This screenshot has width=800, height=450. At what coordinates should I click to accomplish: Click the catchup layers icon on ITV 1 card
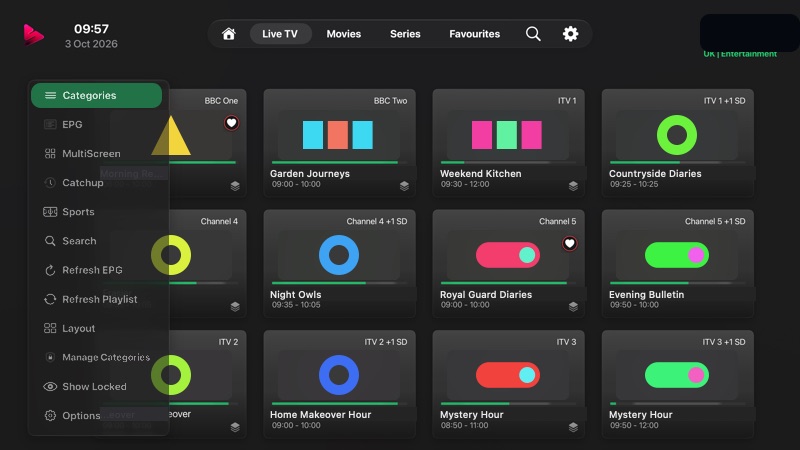click(x=573, y=186)
